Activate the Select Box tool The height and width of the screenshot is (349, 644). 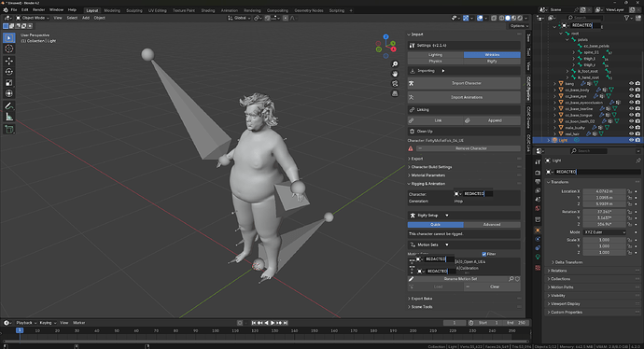pyautogui.click(x=8, y=37)
